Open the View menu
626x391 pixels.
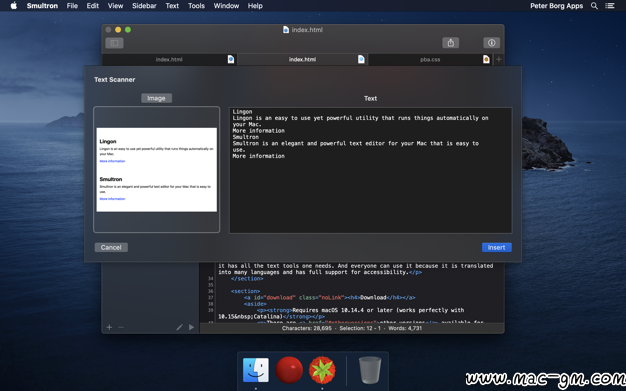(115, 6)
